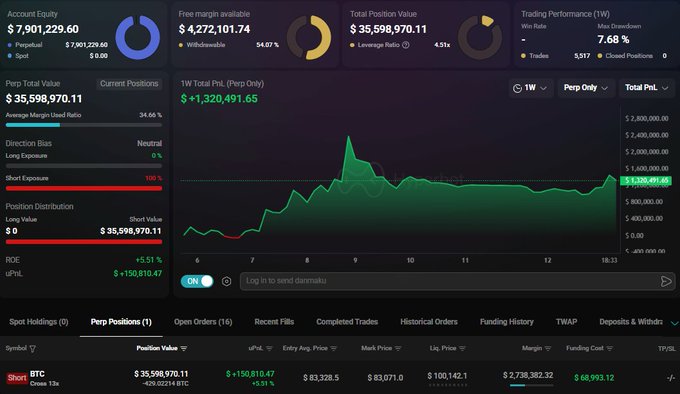Viewport: 680px width, 394px height.
Task: Open the Completed Trades tab
Action: [347, 322]
